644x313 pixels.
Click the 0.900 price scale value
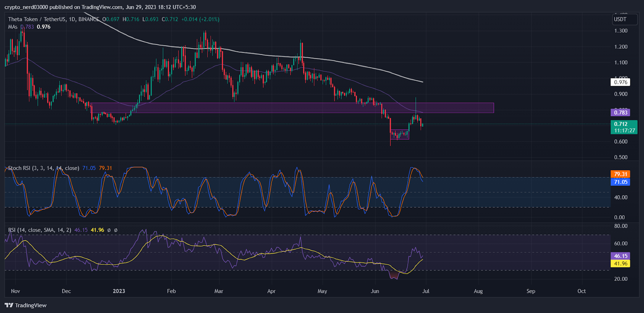point(621,94)
